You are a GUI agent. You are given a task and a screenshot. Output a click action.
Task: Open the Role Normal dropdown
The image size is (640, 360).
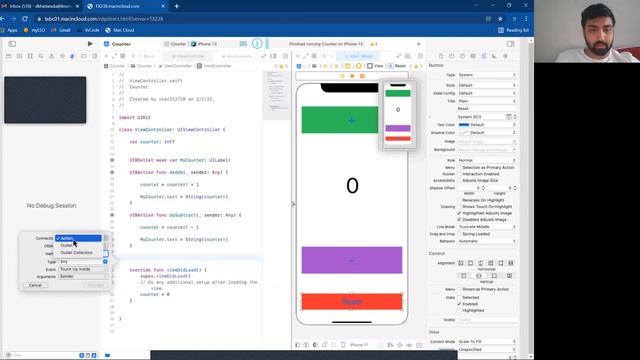[x=487, y=160]
